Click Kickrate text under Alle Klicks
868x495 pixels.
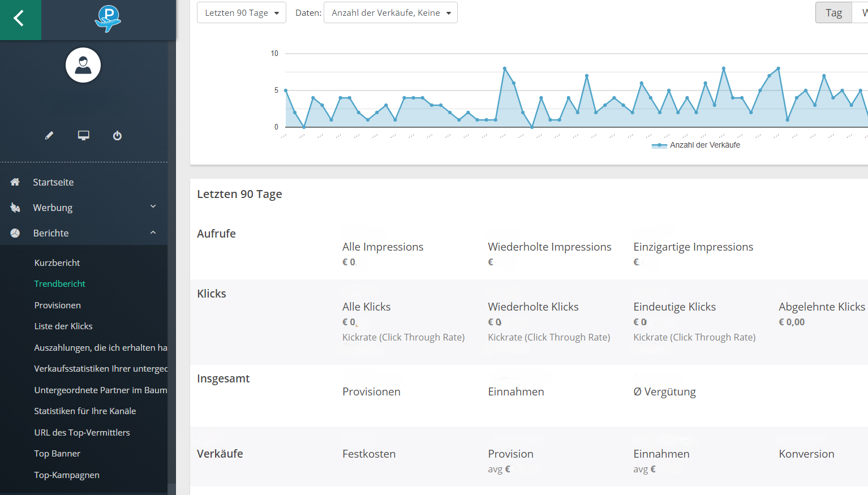pos(403,337)
